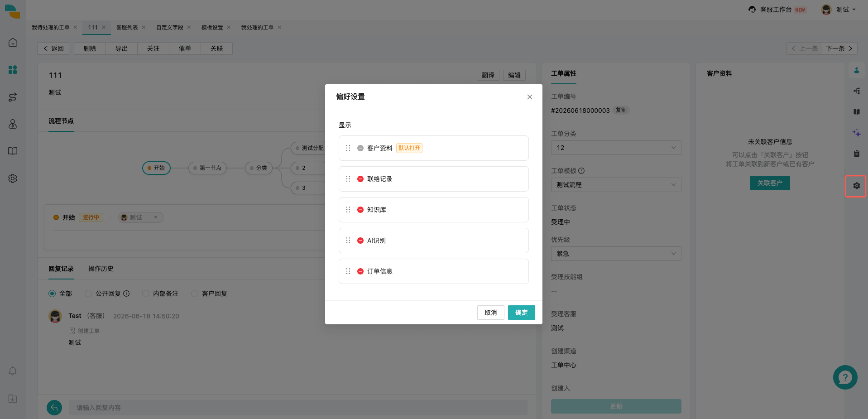The width and height of the screenshot is (868, 419).
Task: Click the order info clipboard icon
Action: pyautogui.click(x=856, y=154)
